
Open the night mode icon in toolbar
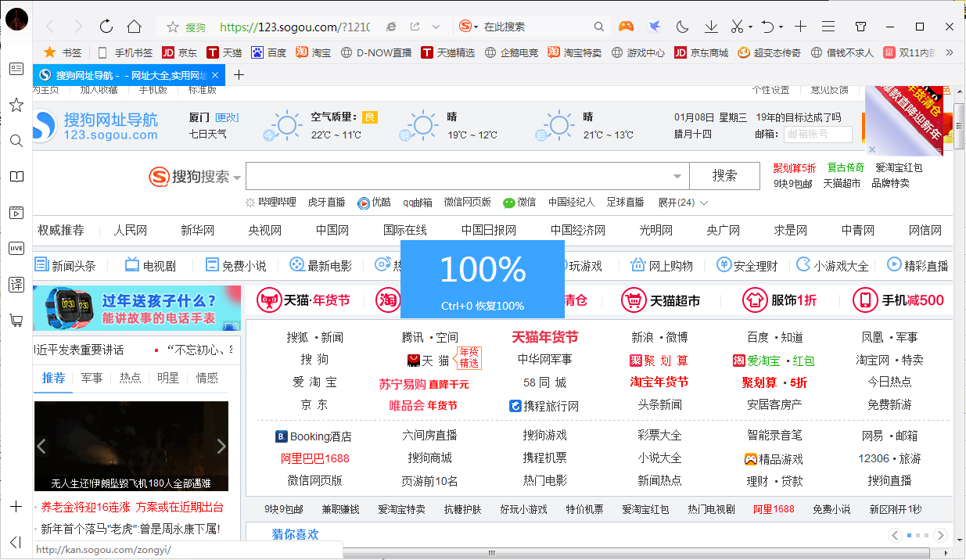(x=682, y=26)
